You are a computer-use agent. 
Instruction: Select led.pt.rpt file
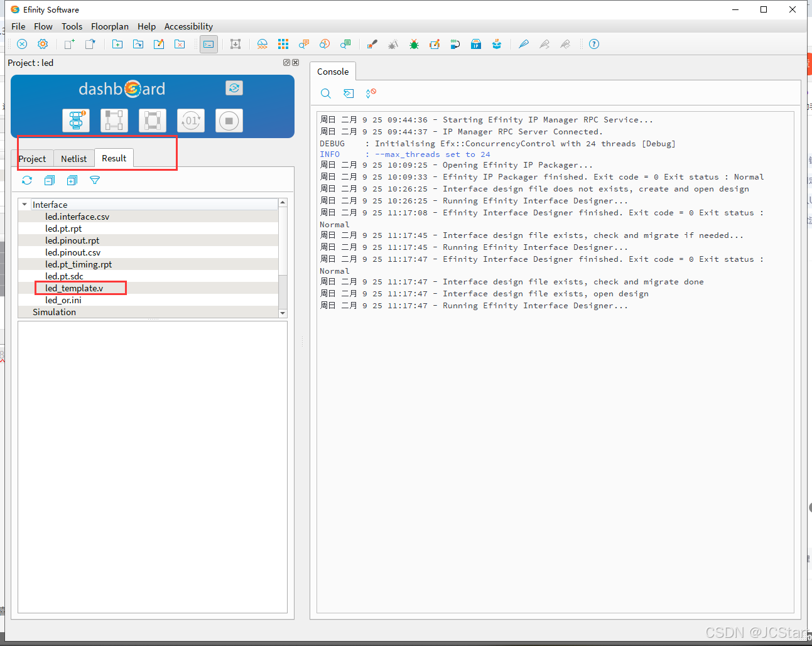click(x=63, y=229)
